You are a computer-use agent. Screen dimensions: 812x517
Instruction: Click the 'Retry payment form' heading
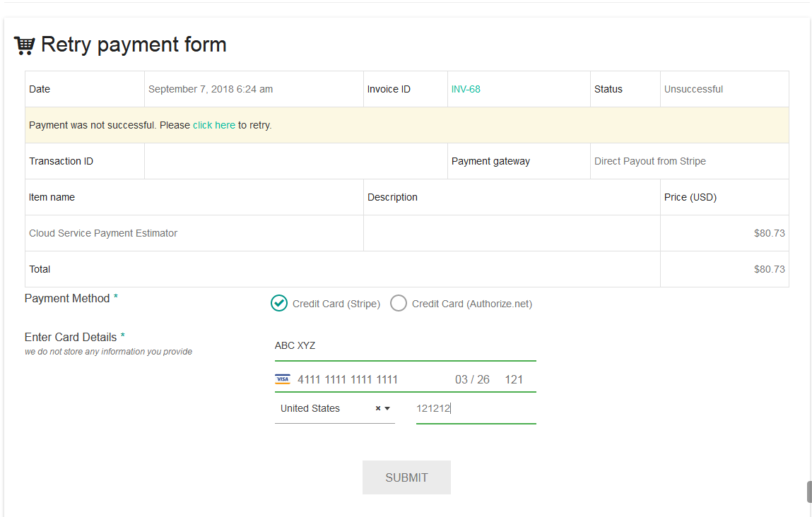point(134,44)
